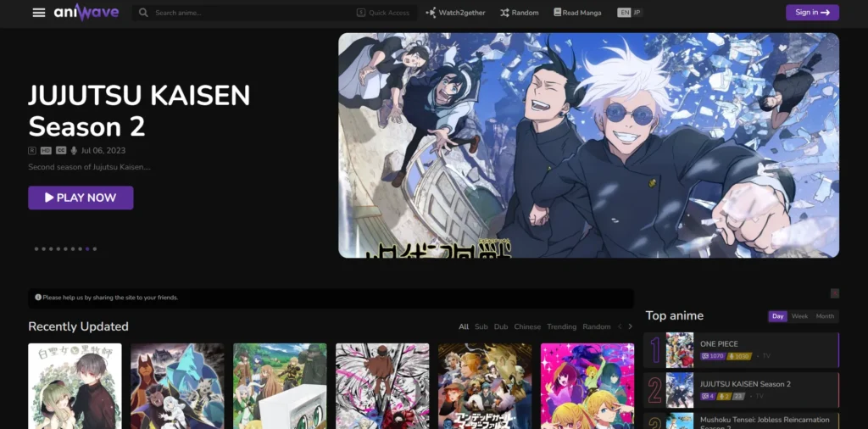Open JUJUTSU KAISEN Season 2 hero title

[139, 111]
